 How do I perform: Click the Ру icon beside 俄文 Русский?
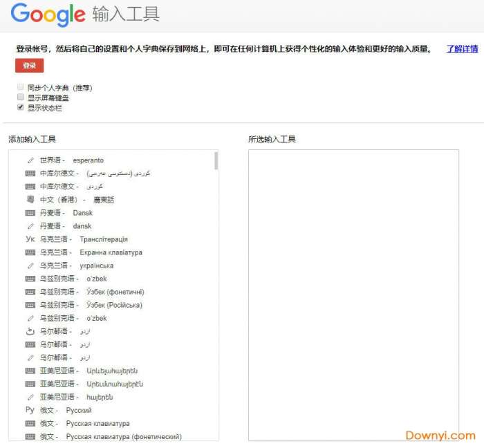[x=30, y=410]
